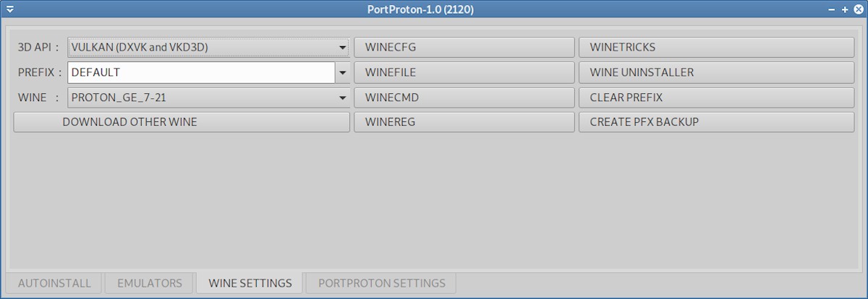Launch WINECFG

pos(464,48)
